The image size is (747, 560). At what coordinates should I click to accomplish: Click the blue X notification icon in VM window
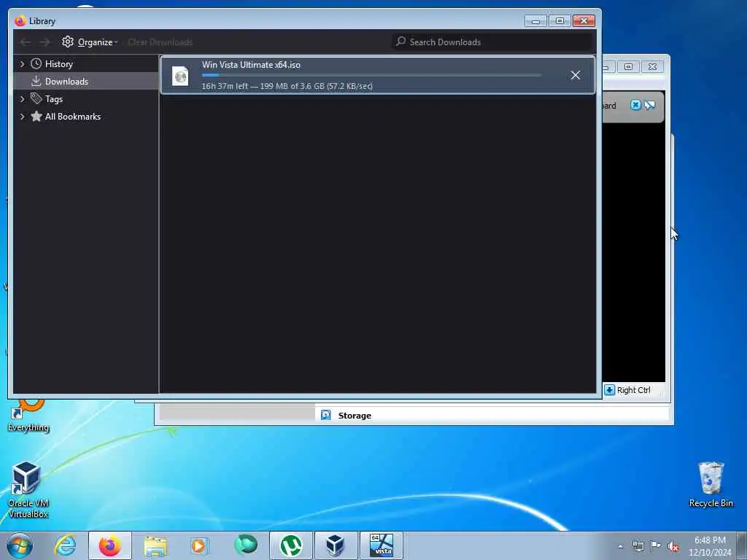click(635, 105)
